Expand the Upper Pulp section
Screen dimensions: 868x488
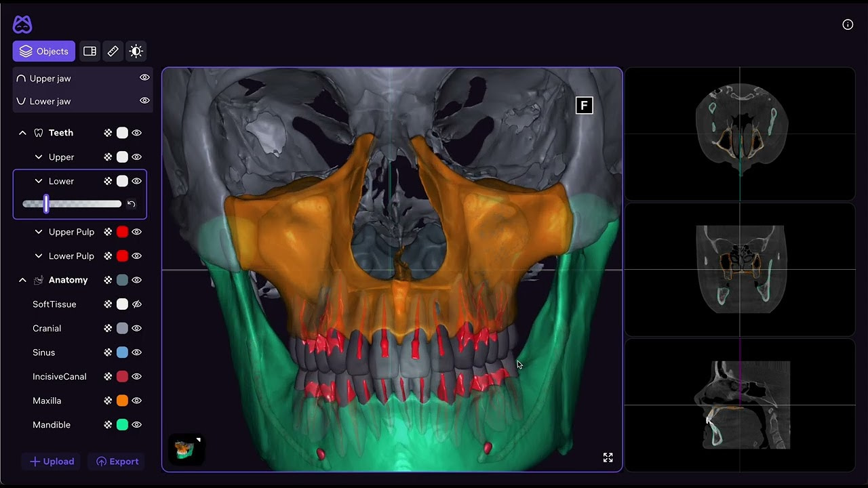[39, 232]
